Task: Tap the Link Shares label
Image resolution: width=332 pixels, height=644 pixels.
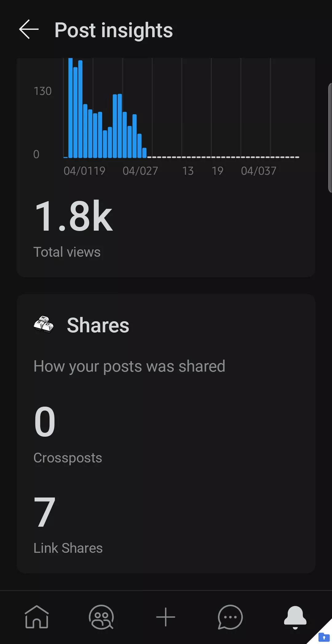Action: tap(68, 548)
